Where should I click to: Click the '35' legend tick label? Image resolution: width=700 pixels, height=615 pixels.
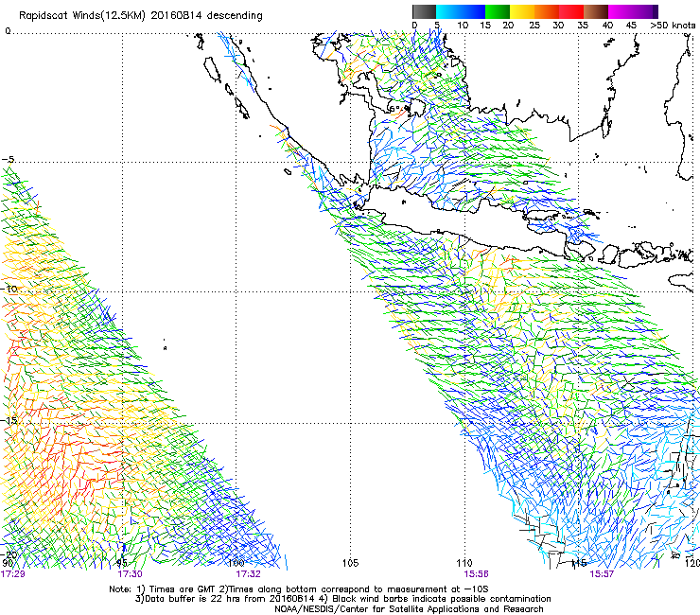583,25
